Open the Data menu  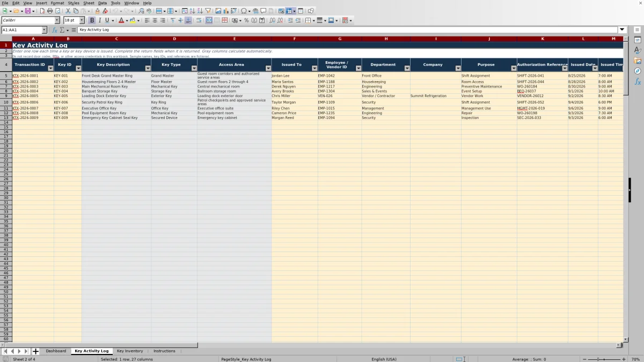102,3
